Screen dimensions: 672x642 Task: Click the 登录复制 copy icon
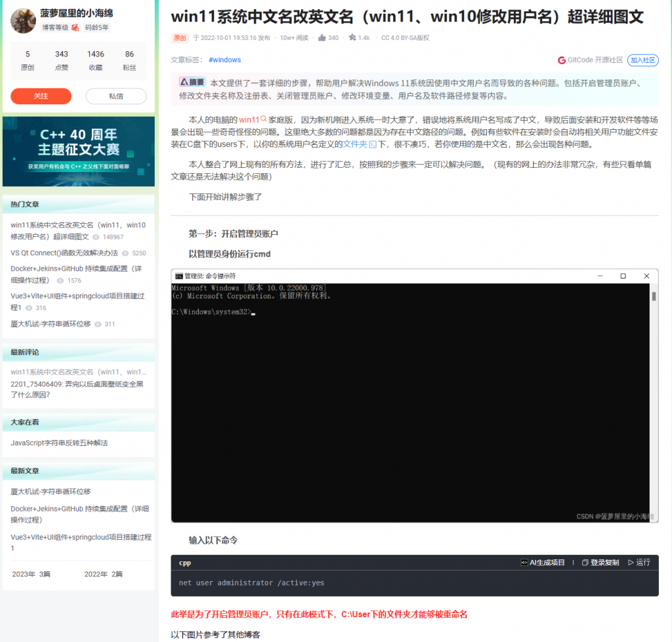(x=584, y=563)
